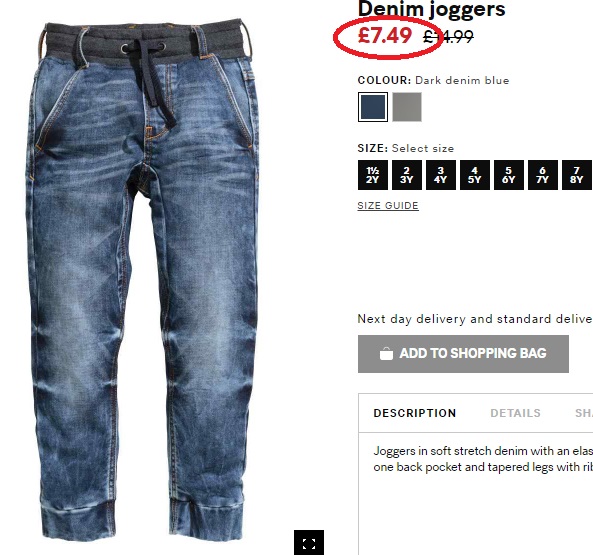Expand product image to fullscreen
This screenshot has width=593, height=555.
(309, 543)
